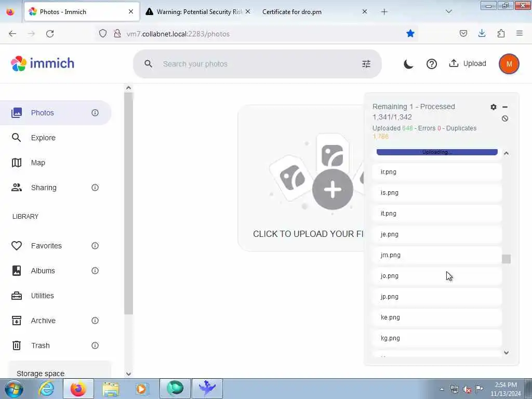Sidebar scrollbar down arrow

pyautogui.click(x=128, y=374)
